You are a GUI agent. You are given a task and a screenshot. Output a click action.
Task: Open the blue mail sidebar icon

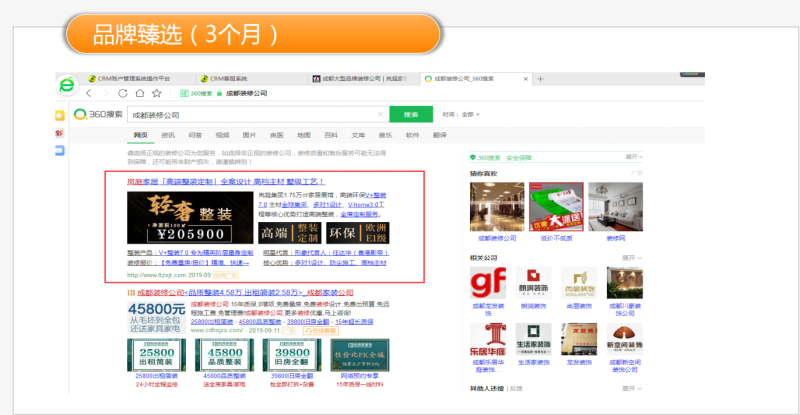pyautogui.click(x=60, y=151)
